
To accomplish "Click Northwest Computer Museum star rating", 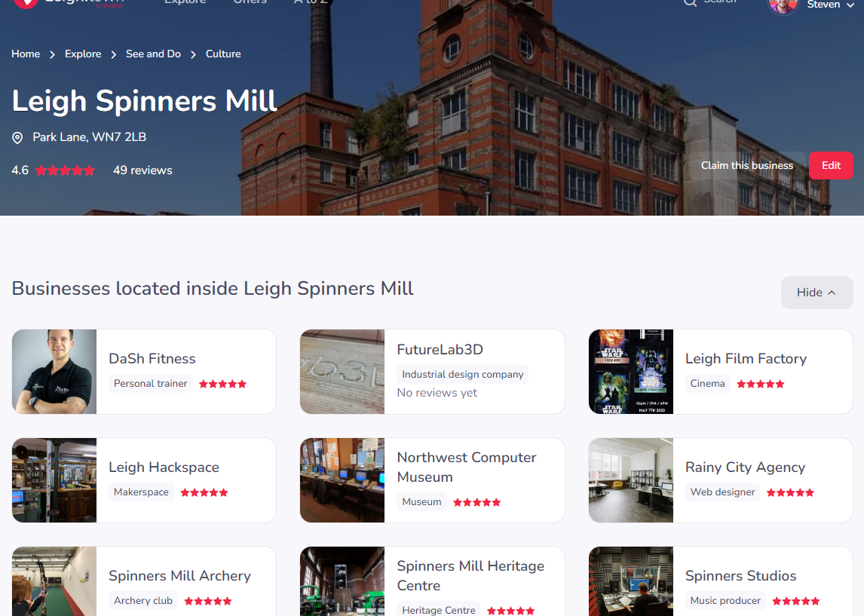I will click(x=477, y=502).
